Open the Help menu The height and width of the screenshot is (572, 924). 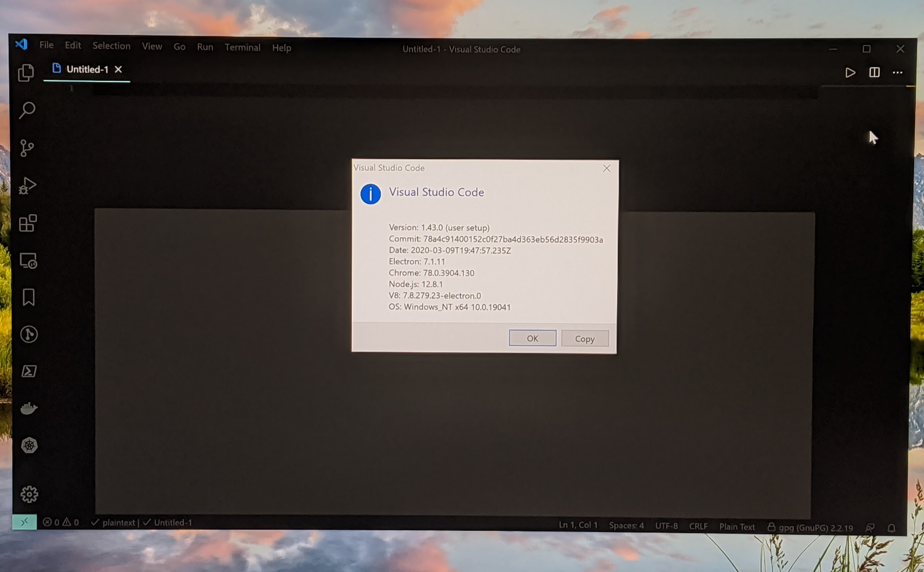tap(282, 48)
